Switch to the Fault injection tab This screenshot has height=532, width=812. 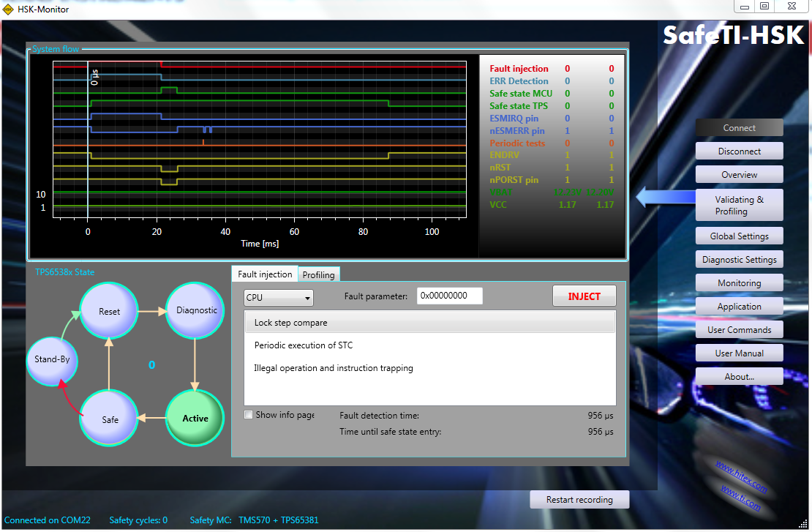[265, 274]
